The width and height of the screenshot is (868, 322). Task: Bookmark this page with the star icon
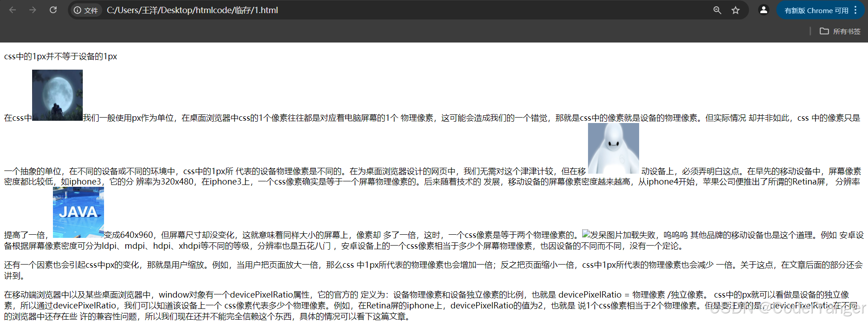point(735,10)
